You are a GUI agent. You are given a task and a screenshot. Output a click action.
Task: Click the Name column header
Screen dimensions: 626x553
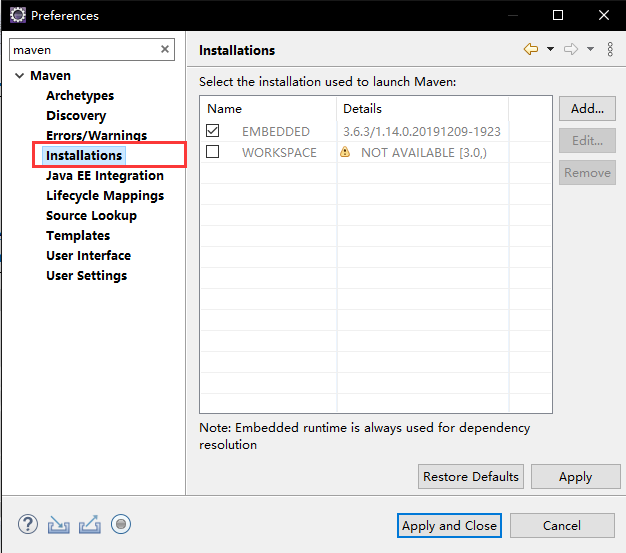[268, 109]
